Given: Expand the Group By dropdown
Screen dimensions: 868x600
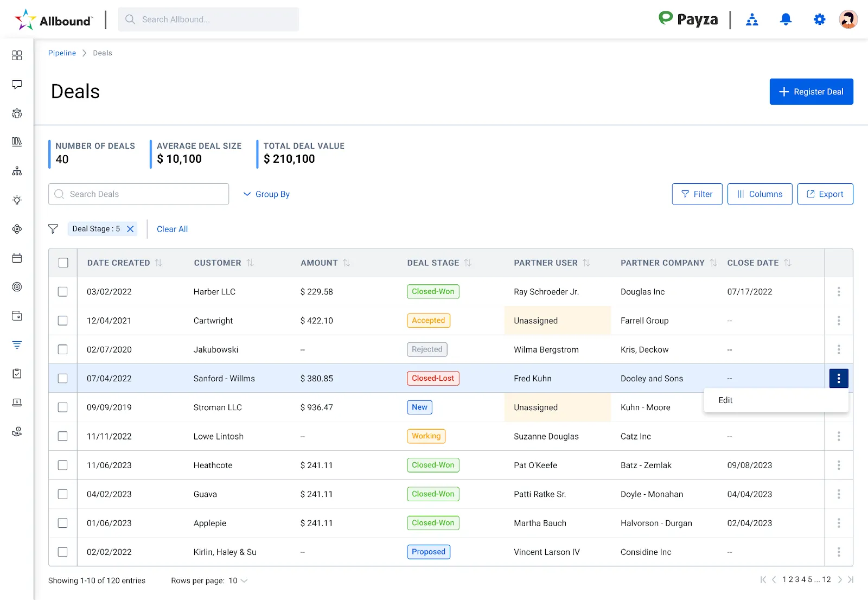Looking at the screenshot, I should point(266,194).
